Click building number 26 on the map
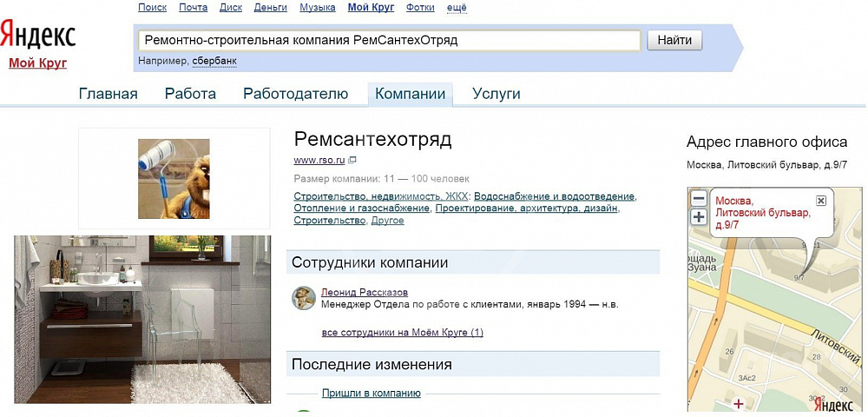868x417 pixels. 729,352
